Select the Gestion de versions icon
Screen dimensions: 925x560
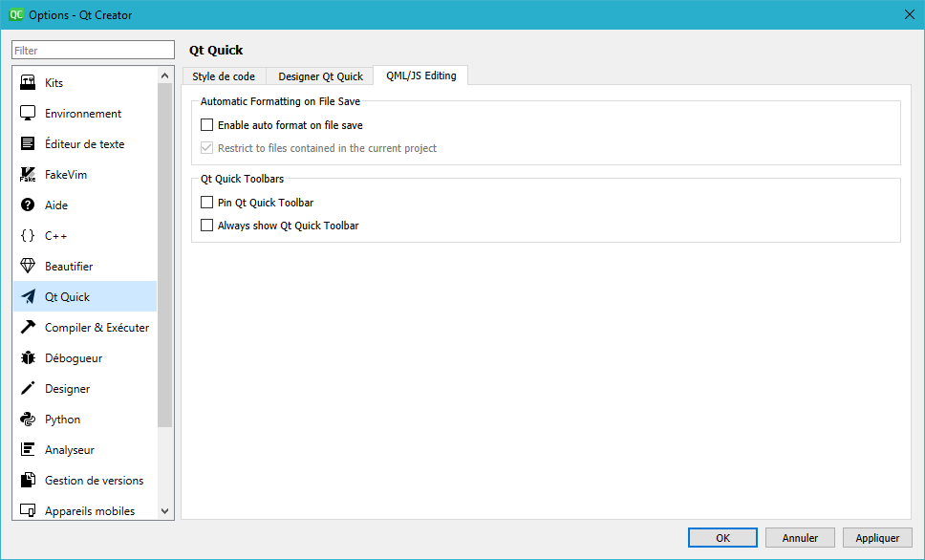coord(28,481)
